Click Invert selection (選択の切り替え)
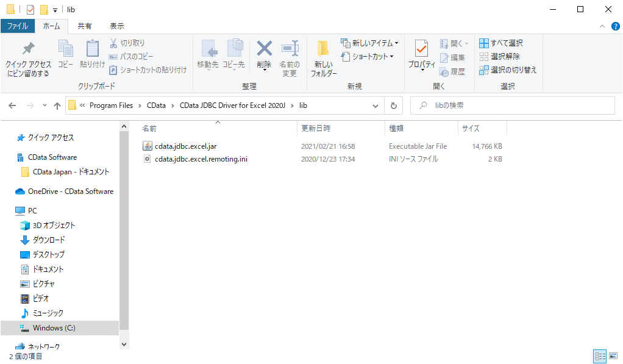This screenshot has width=623, height=364. (508, 70)
